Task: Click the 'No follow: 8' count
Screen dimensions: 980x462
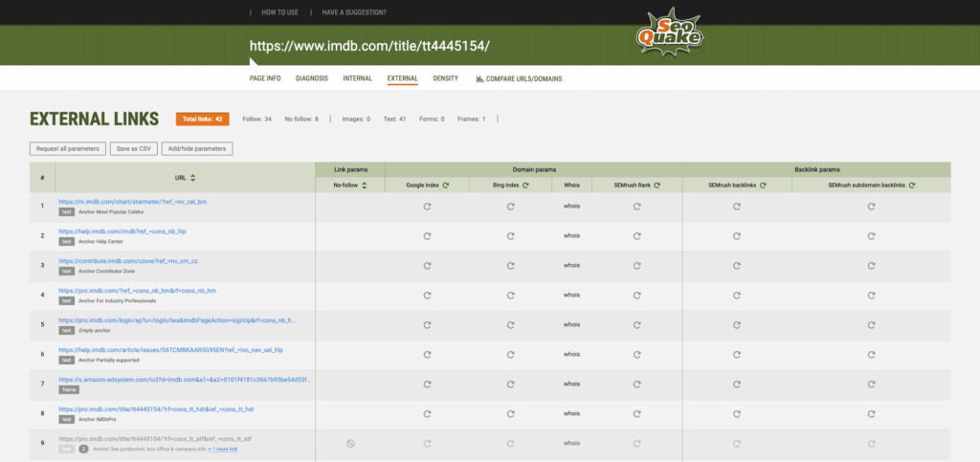Action: tap(301, 119)
